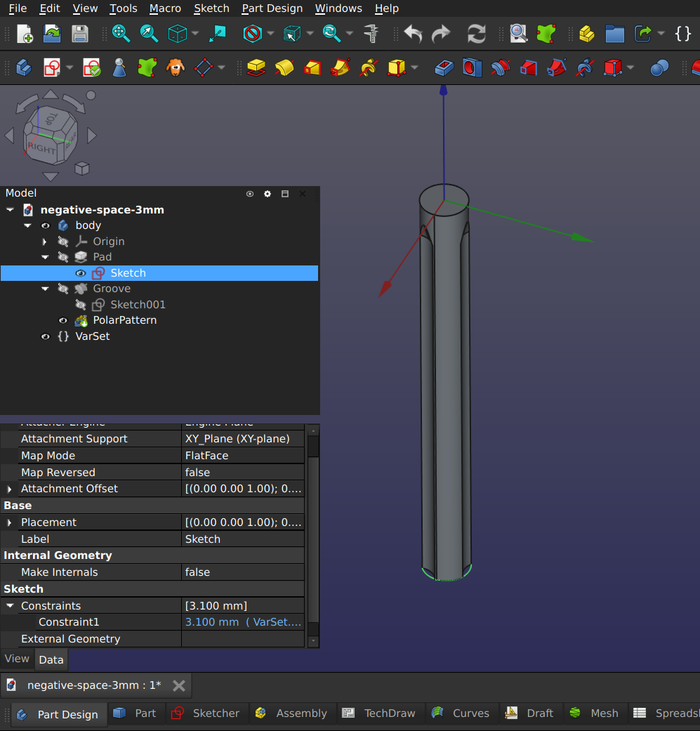Image resolution: width=700 pixels, height=731 pixels.
Task: Select the Map Mode FlatFace value
Action: [243, 456]
